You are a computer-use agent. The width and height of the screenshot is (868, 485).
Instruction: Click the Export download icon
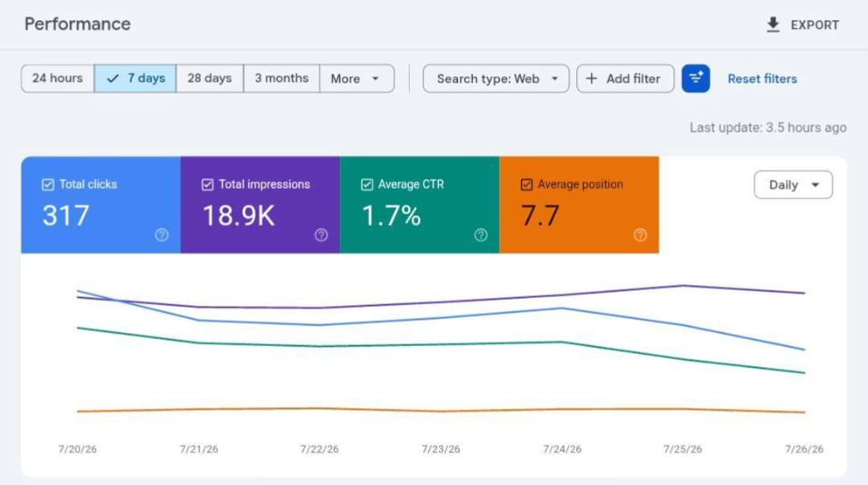pyautogui.click(x=773, y=25)
